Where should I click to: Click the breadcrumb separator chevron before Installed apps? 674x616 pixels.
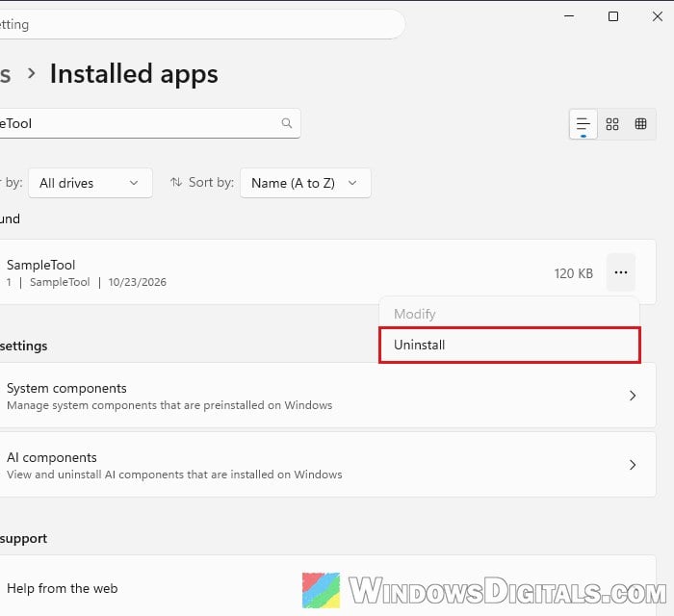click(x=32, y=73)
